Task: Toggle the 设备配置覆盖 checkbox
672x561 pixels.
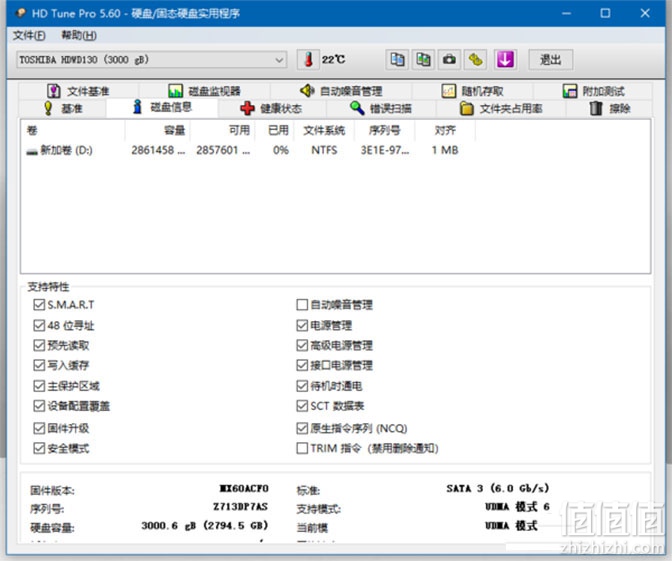Action: [39, 406]
